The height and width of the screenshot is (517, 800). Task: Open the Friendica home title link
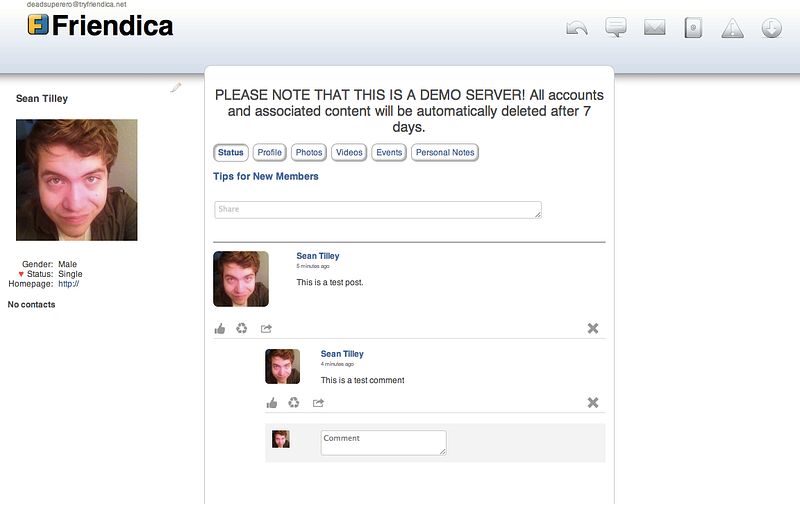[112, 26]
